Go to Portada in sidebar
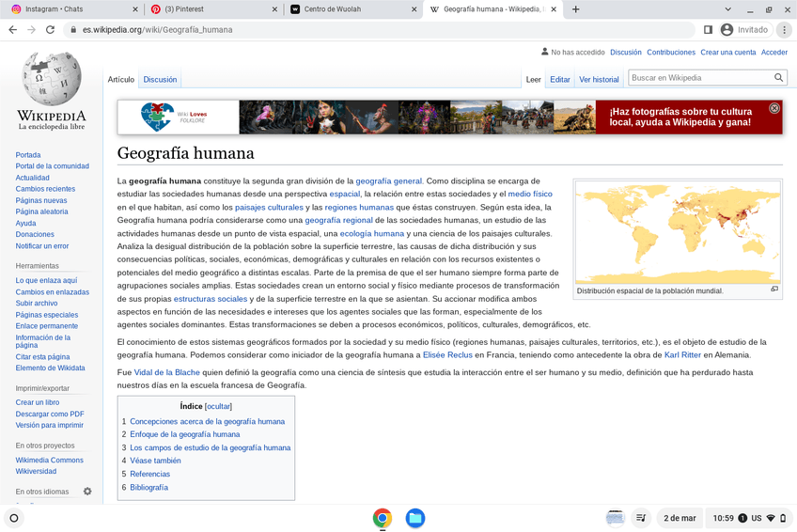 (x=28, y=155)
